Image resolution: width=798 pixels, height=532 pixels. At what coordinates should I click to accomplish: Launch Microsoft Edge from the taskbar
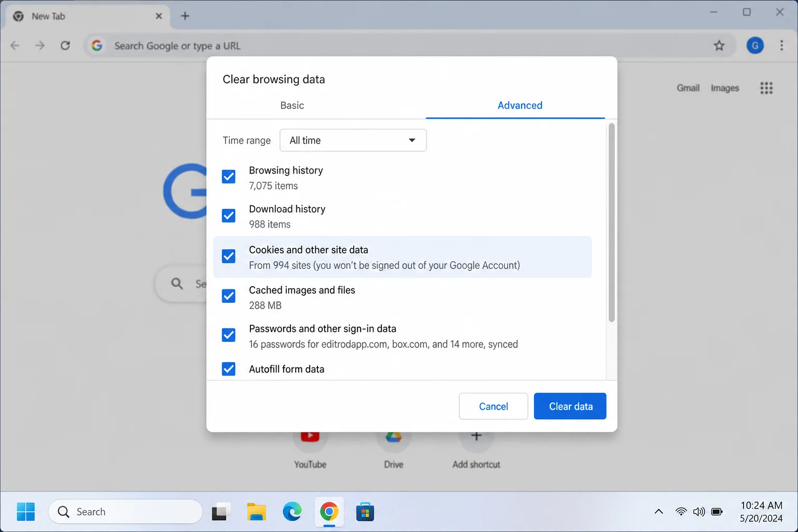[x=292, y=512]
